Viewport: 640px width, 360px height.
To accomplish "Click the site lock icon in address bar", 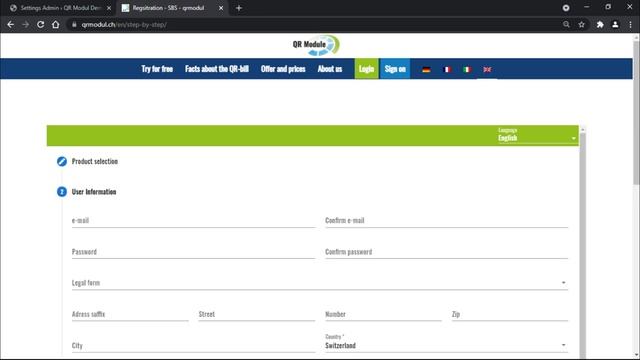I will click(x=74, y=24).
